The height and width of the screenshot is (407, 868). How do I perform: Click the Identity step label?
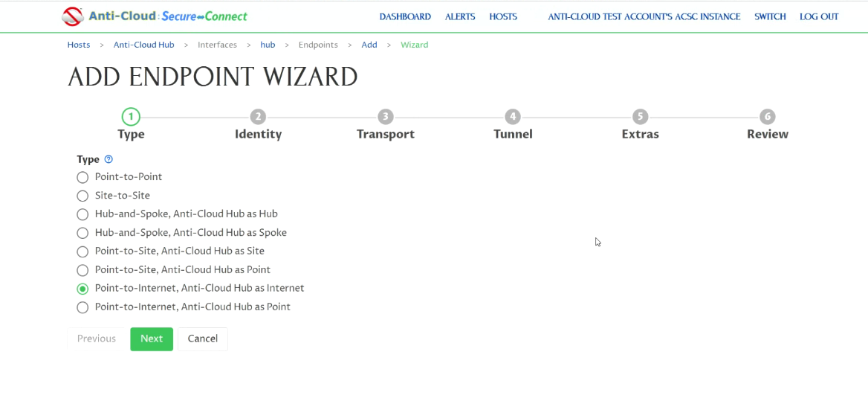pyautogui.click(x=258, y=134)
